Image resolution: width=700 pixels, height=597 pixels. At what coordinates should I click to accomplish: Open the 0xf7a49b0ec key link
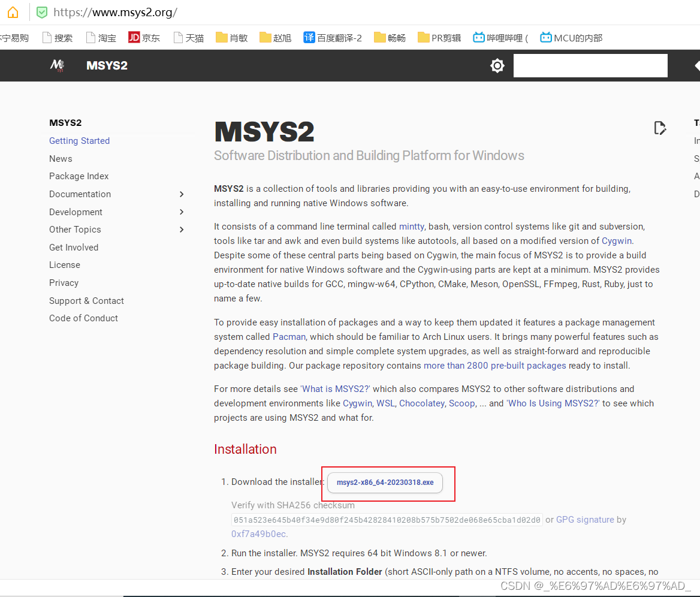click(x=259, y=533)
